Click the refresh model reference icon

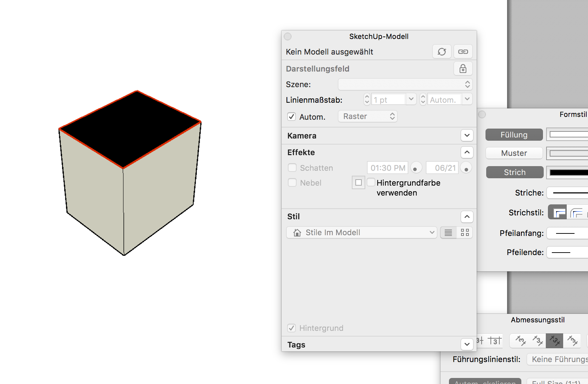[442, 52]
